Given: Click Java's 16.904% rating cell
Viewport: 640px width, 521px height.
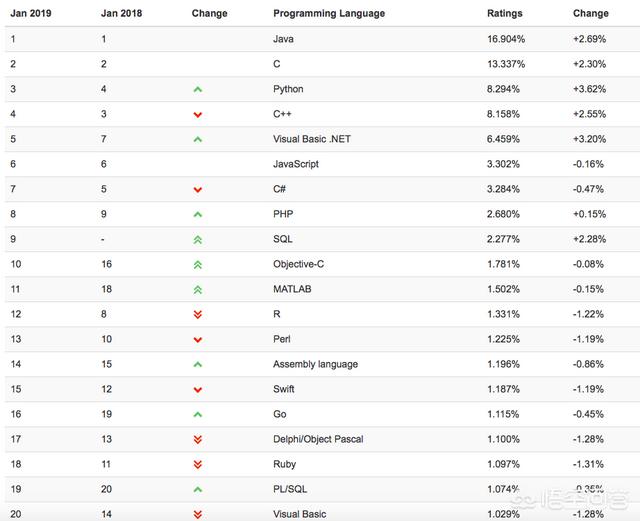Looking at the screenshot, I should pyautogui.click(x=506, y=39).
